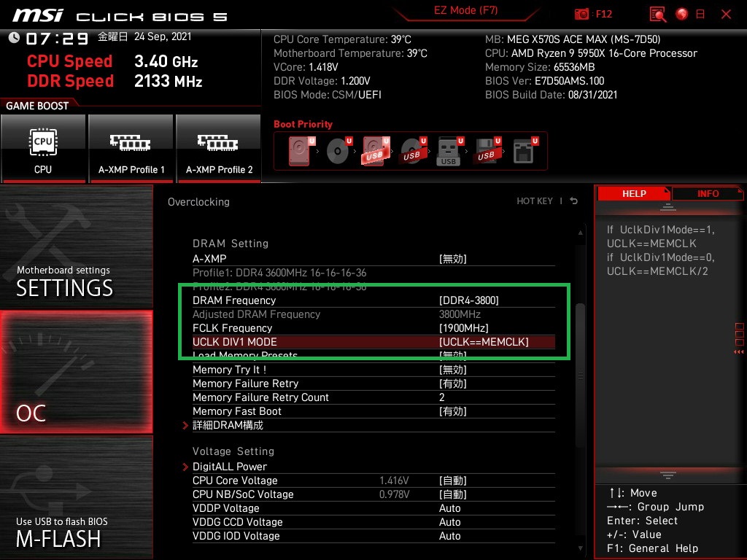Switch to the HELP tab
The height and width of the screenshot is (560, 747).
tap(634, 194)
